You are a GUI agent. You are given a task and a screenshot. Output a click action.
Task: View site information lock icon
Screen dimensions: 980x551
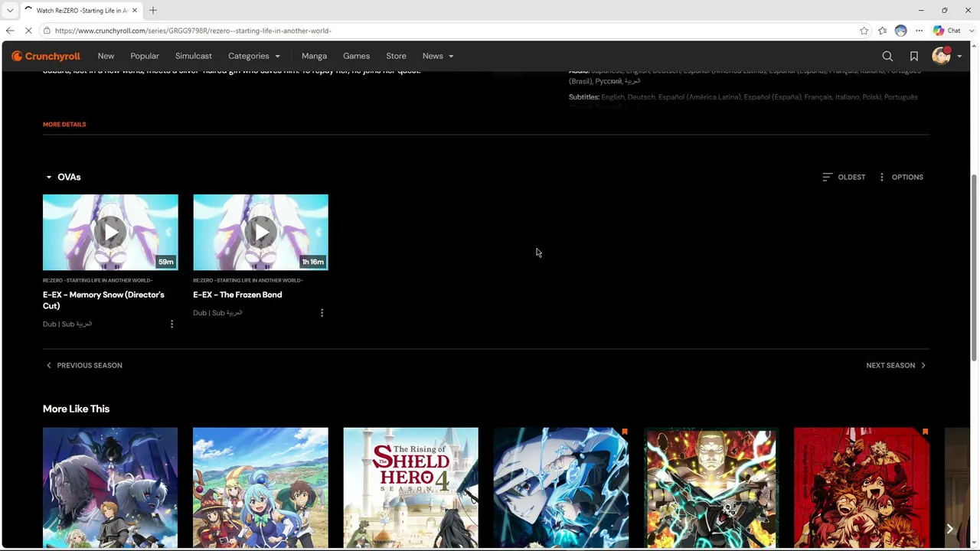(47, 31)
